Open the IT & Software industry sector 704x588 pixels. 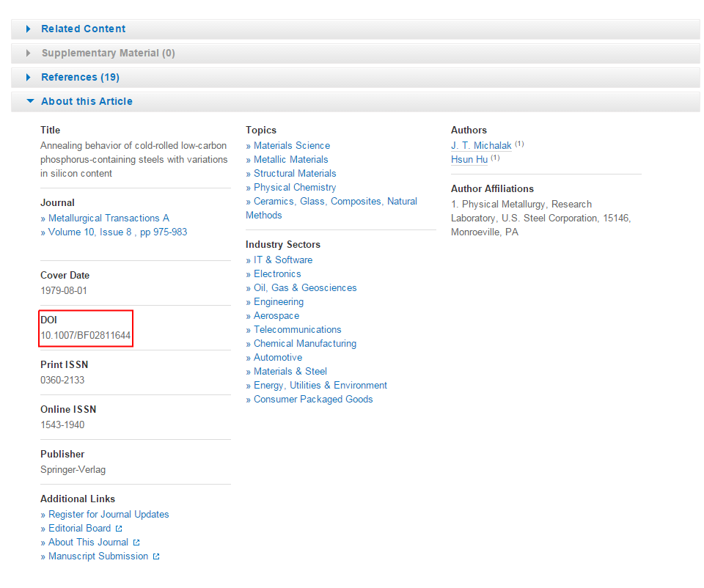click(x=283, y=260)
